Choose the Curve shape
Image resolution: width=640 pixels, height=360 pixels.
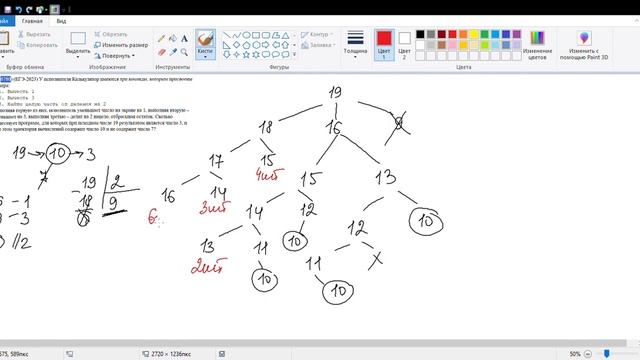pos(236,36)
